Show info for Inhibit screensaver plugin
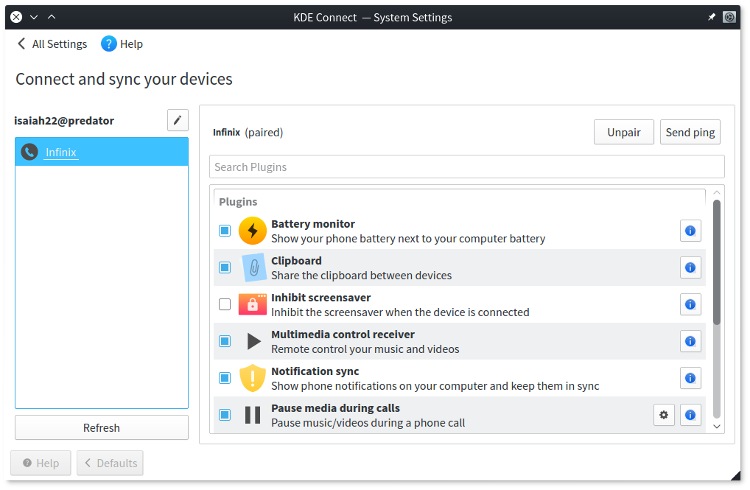Screen dimensions: 750x490 point(690,304)
